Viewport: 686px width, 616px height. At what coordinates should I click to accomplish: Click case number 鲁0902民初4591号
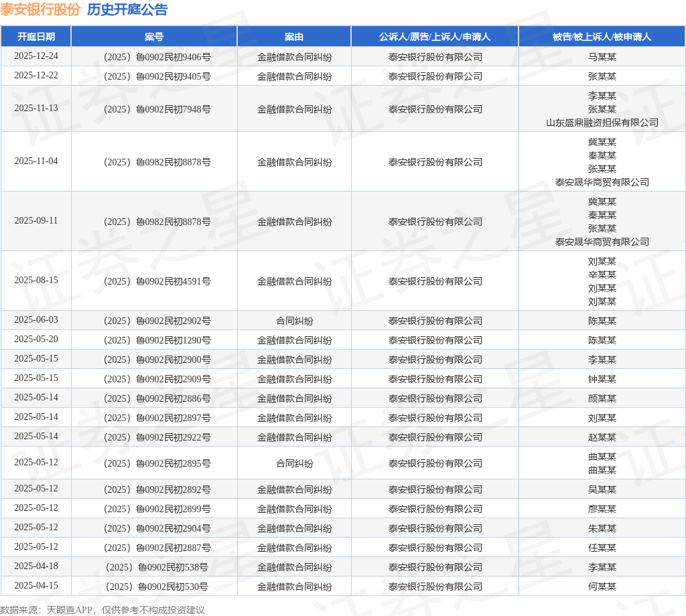[x=157, y=281]
